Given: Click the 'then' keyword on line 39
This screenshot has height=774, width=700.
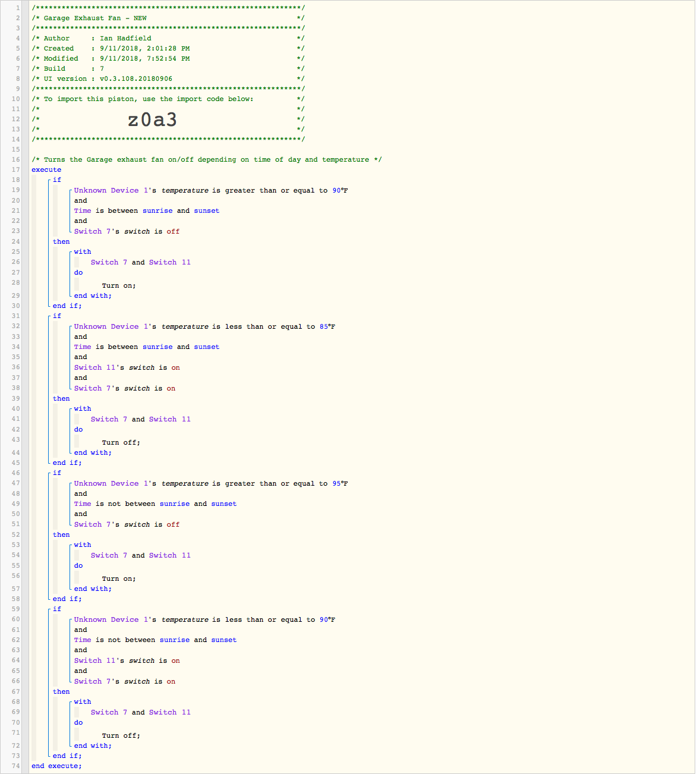Looking at the screenshot, I should [61, 398].
